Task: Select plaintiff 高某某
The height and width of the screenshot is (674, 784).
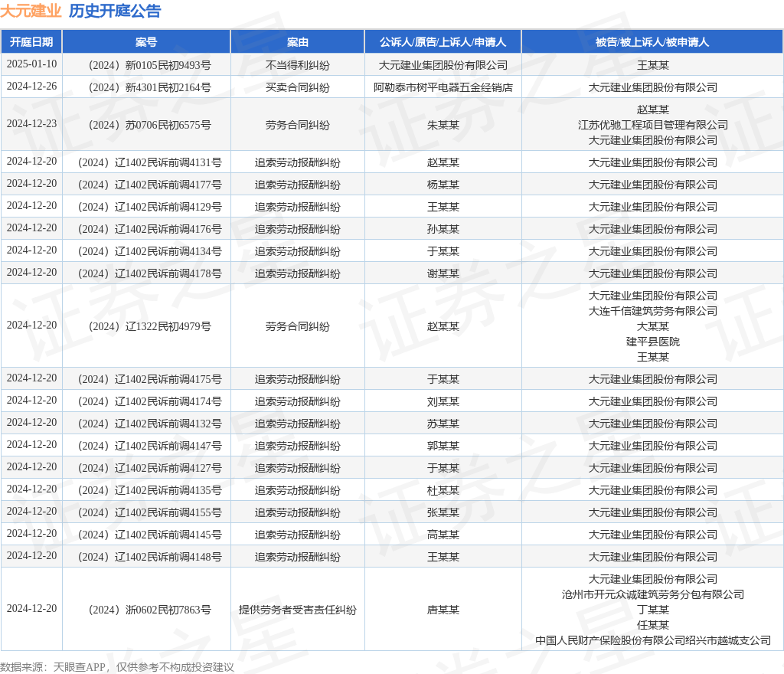Action: [443, 535]
